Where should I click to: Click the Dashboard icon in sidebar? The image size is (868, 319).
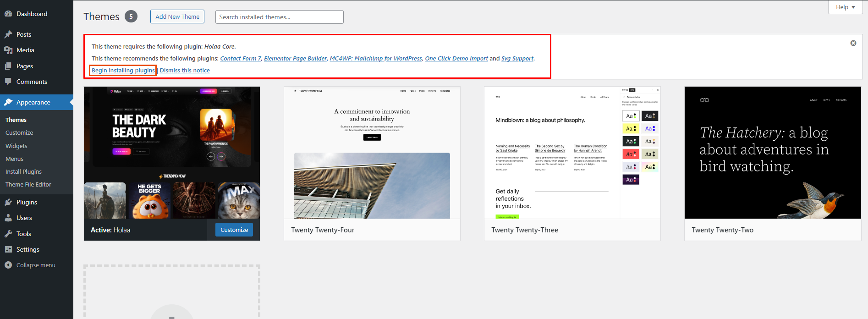click(x=8, y=14)
